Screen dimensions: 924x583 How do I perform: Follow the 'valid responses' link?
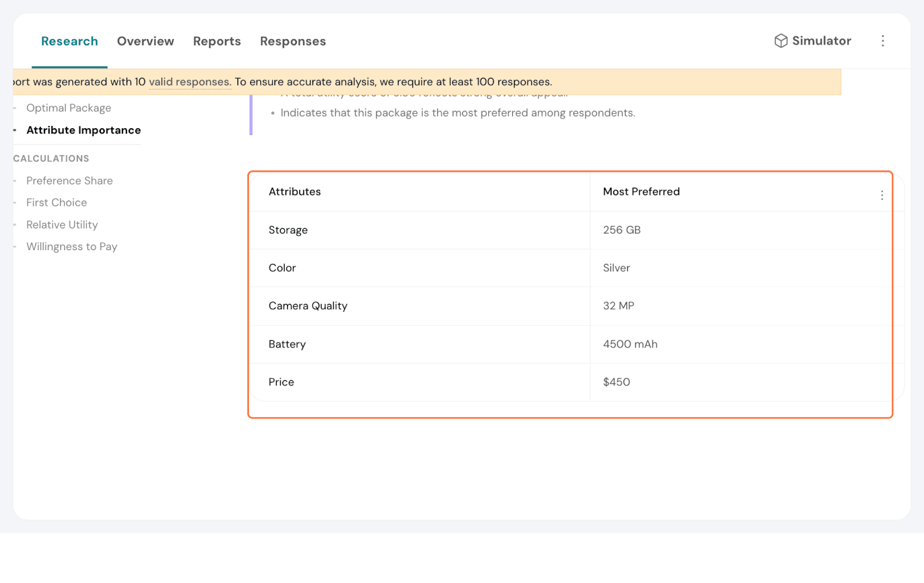click(x=190, y=82)
